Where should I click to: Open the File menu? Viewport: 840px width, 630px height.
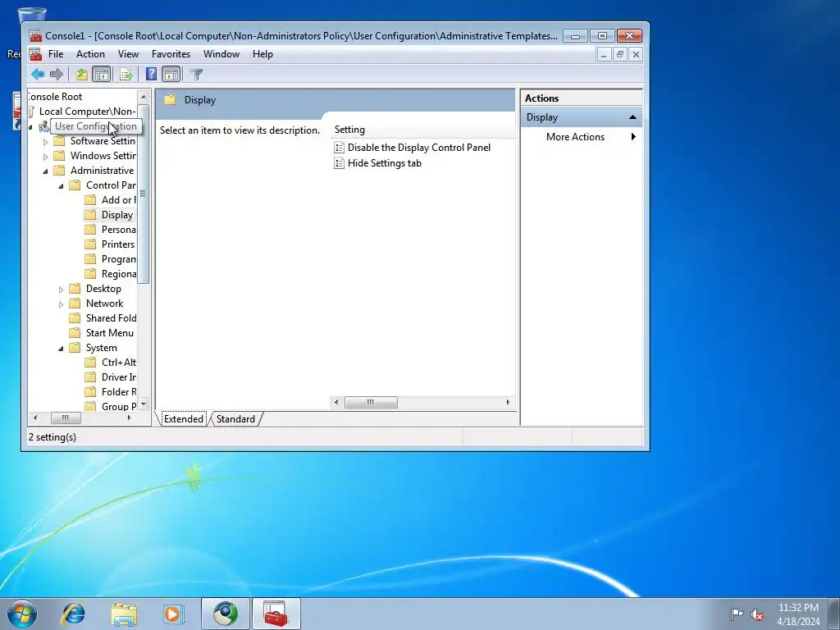[56, 54]
